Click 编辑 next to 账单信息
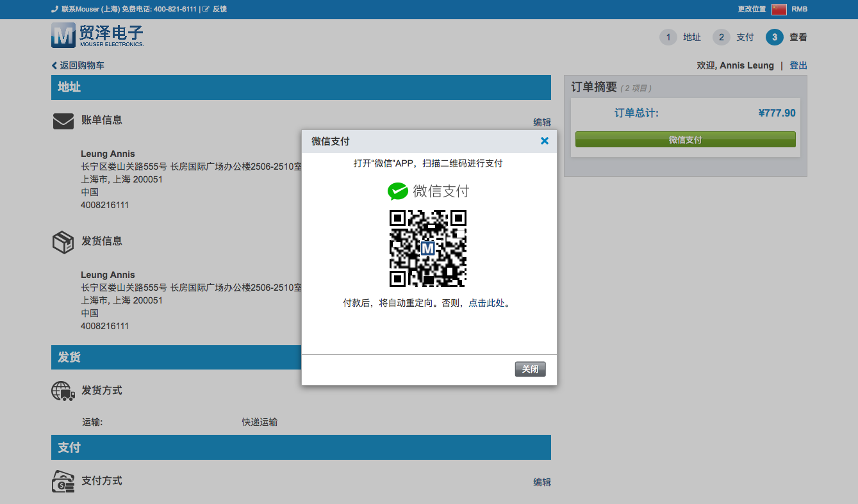The height and width of the screenshot is (504, 858). click(542, 122)
